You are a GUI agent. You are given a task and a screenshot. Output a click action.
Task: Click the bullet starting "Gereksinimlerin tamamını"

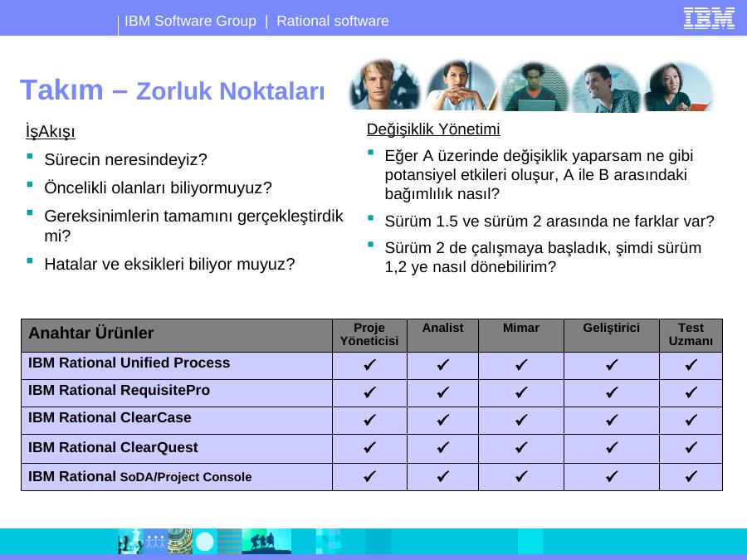(194, 226)
